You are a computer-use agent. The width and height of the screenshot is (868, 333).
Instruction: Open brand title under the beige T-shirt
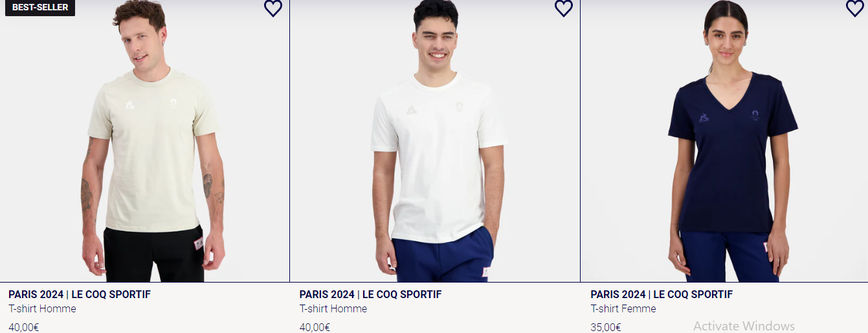click(x=80, y=294)
